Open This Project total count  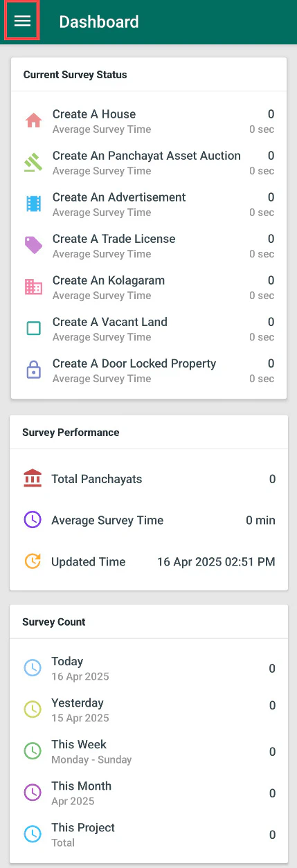point(149,835)
